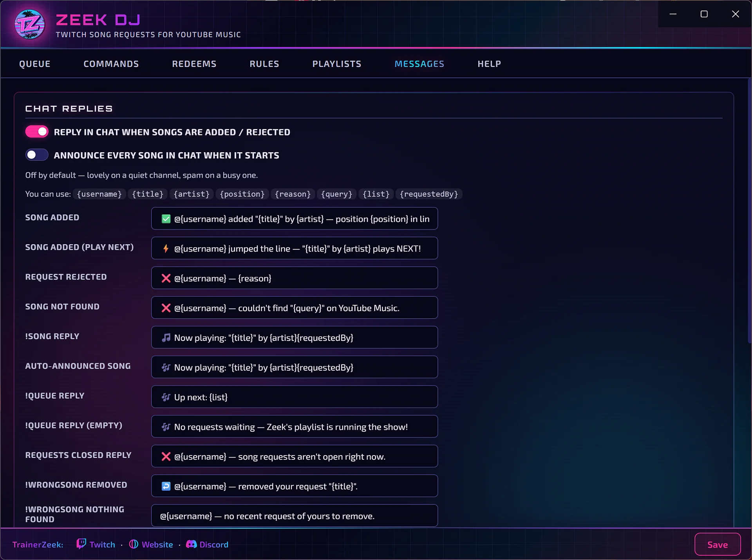752x560 pixels.
Task: Select the Messages tab
Action: click(419, 64)
